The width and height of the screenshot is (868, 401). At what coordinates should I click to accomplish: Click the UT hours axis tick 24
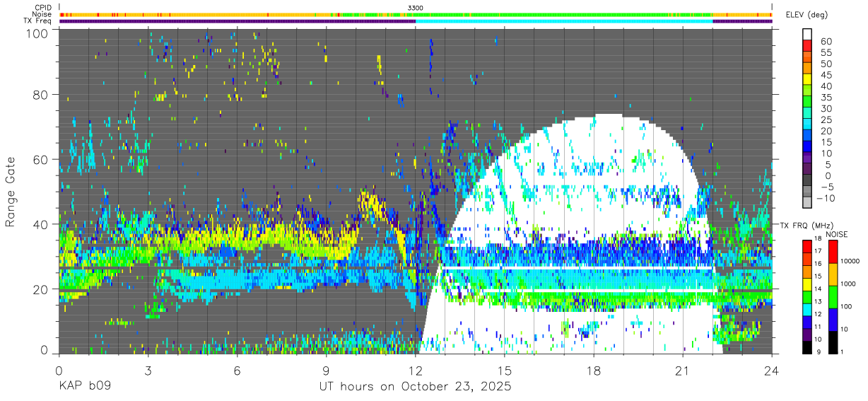pos(772,371)
